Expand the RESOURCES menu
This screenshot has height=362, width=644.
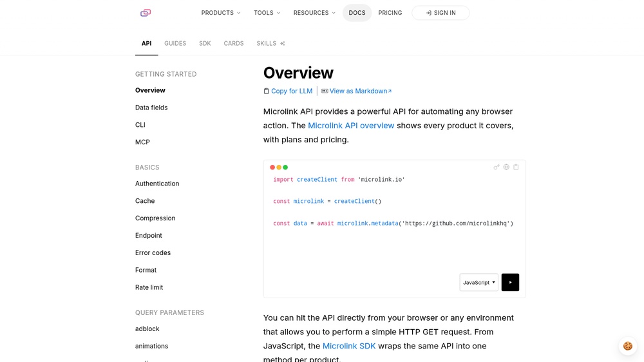(x=314, y=13)
